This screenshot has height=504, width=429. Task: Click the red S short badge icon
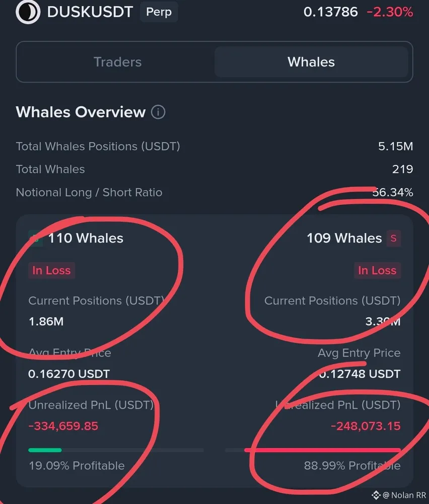tap(393, 238)
